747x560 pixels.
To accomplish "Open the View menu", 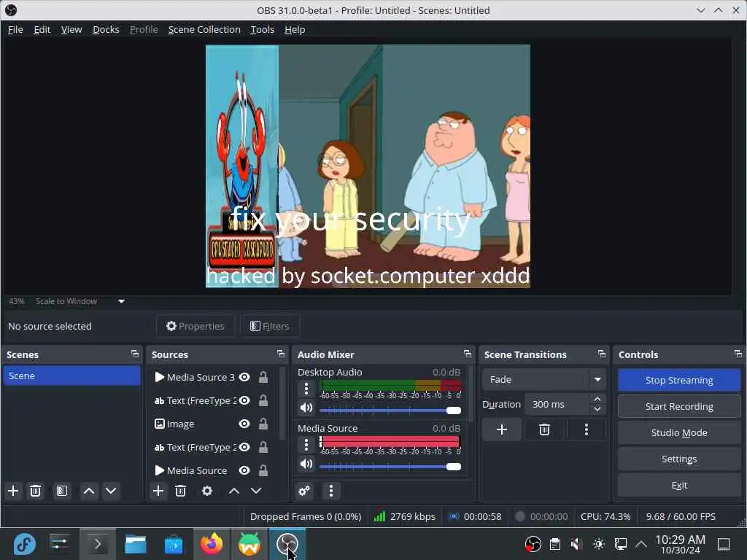I will [x=71, y=29].
